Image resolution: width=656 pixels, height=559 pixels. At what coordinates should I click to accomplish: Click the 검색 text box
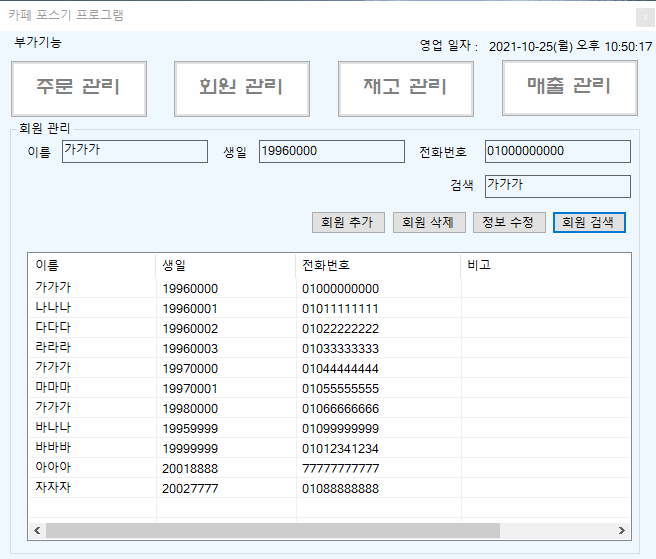(558, 186)
